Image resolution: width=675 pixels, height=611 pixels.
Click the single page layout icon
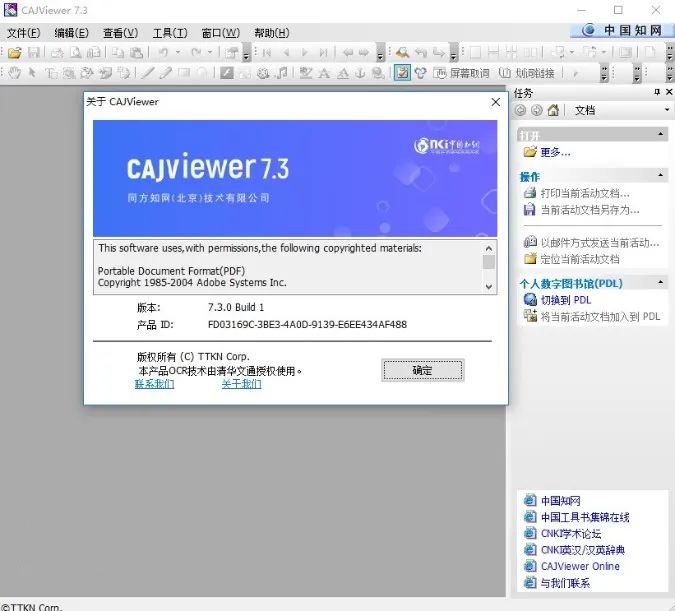click(x=475, y=53)
